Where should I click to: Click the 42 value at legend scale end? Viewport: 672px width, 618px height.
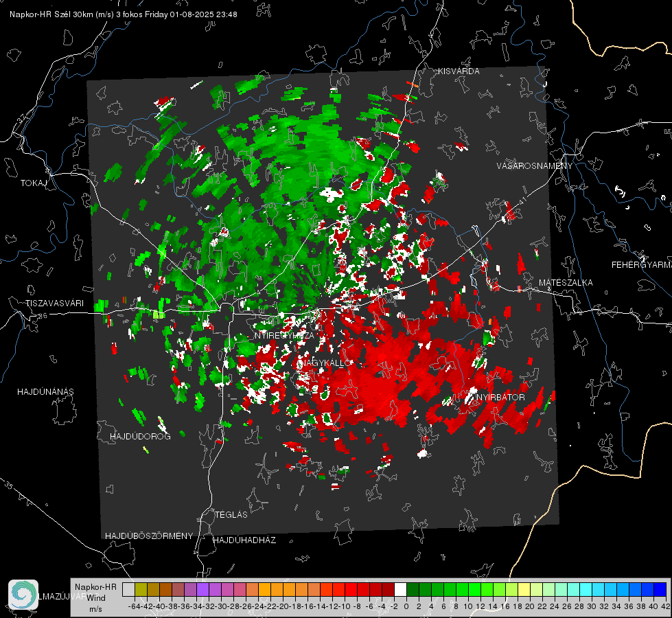tap(666, 606)
